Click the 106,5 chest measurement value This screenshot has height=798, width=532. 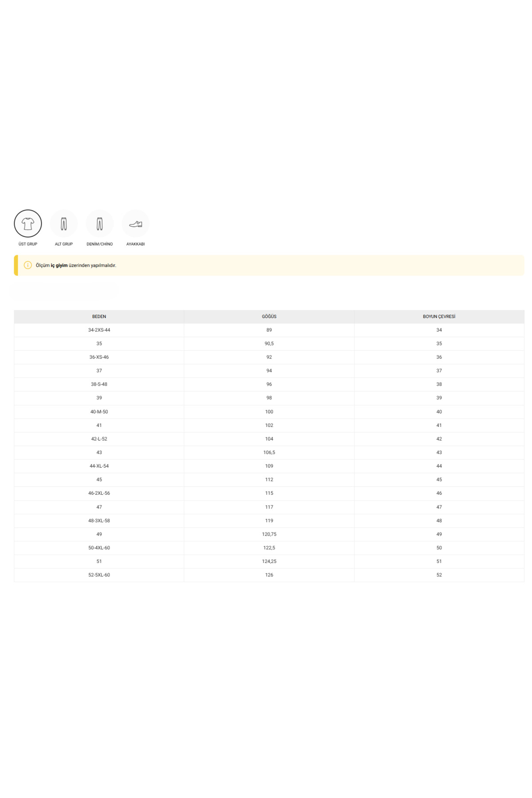tap(269, 453)
